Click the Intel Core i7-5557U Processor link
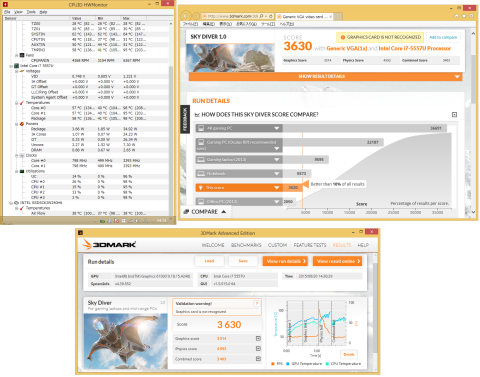 point(415,49)
